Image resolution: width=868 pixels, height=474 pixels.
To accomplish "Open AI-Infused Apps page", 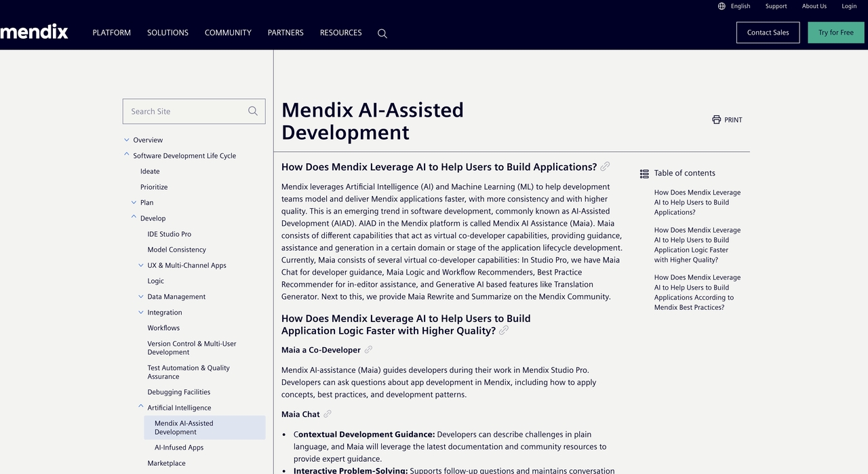I will pyautogui.click(x=179, y=448).
